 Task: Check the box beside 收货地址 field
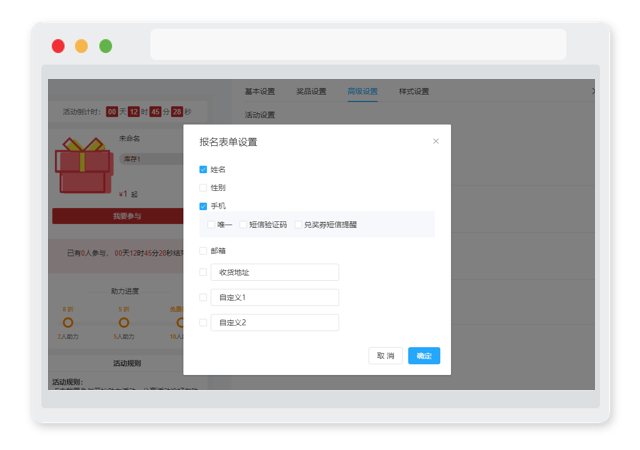(203, 272)
